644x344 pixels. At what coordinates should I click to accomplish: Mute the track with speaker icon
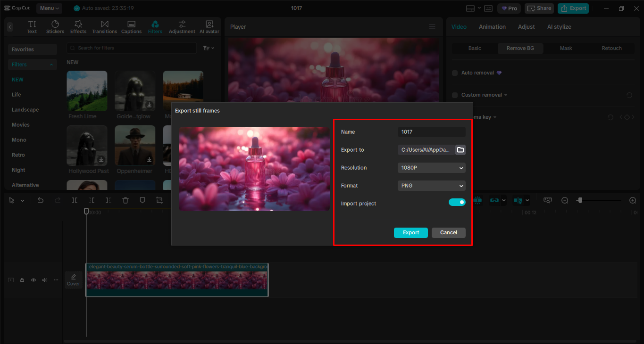(45, 280)
